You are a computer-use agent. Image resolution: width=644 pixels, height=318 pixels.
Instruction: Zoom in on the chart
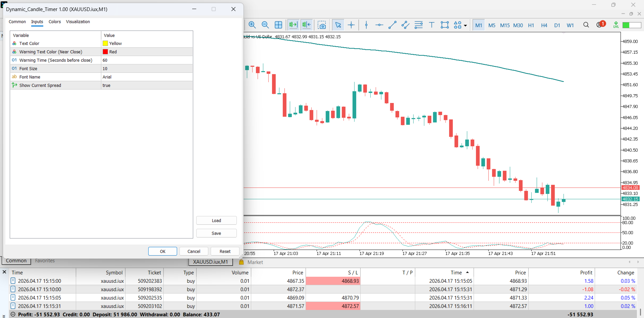(x=252, y=25)
